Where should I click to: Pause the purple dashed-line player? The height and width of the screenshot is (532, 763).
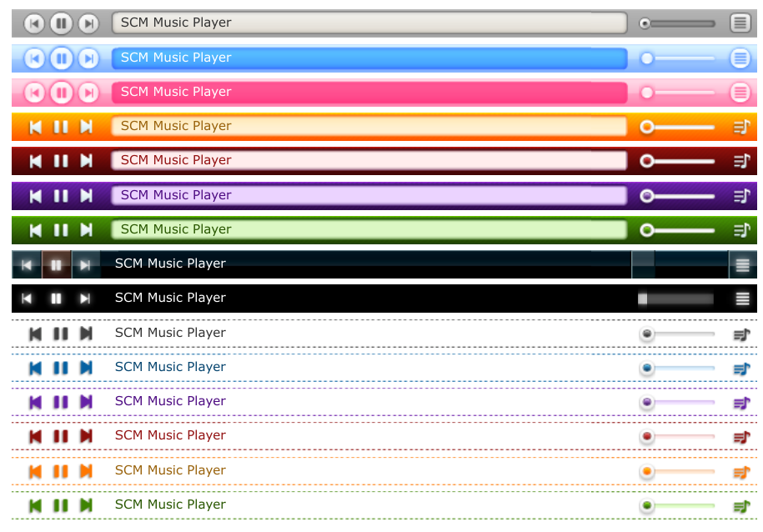tap(61, 402)
